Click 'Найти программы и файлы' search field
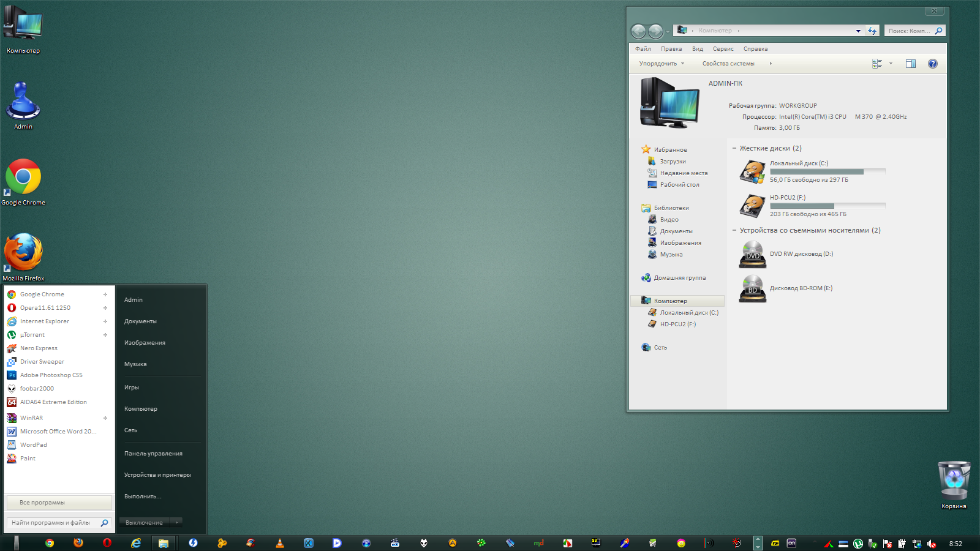Viewport: 980px width, 551px height. [x=52, y=523]
